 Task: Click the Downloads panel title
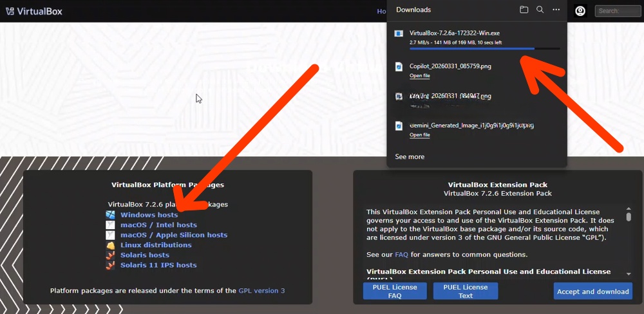(413, 10)
